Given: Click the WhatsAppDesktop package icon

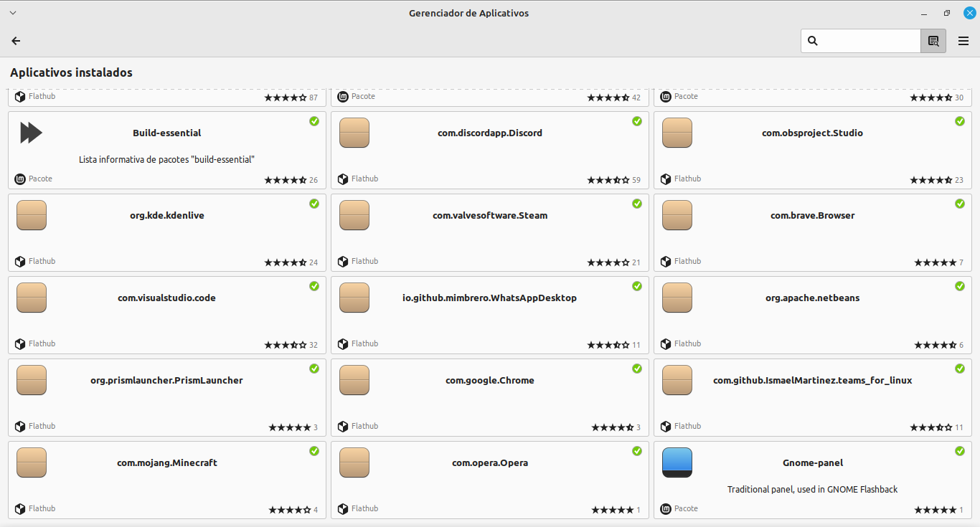Looking at the screenshot, I should coord(354,298).
